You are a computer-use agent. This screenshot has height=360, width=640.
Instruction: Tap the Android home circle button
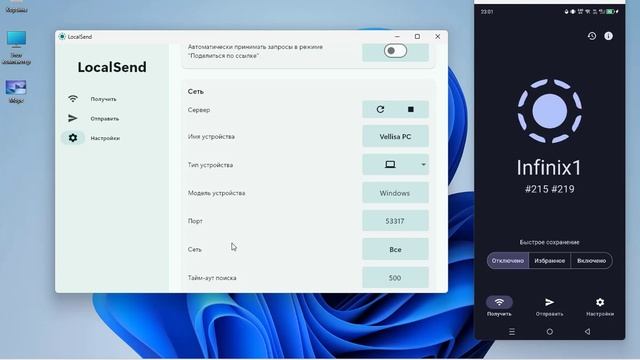tap(550, 331)
